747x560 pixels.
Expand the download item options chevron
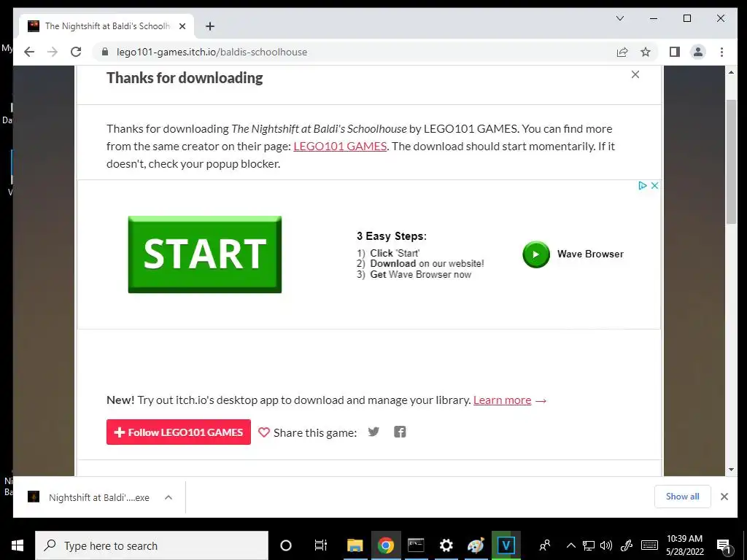tap(169, 497)
